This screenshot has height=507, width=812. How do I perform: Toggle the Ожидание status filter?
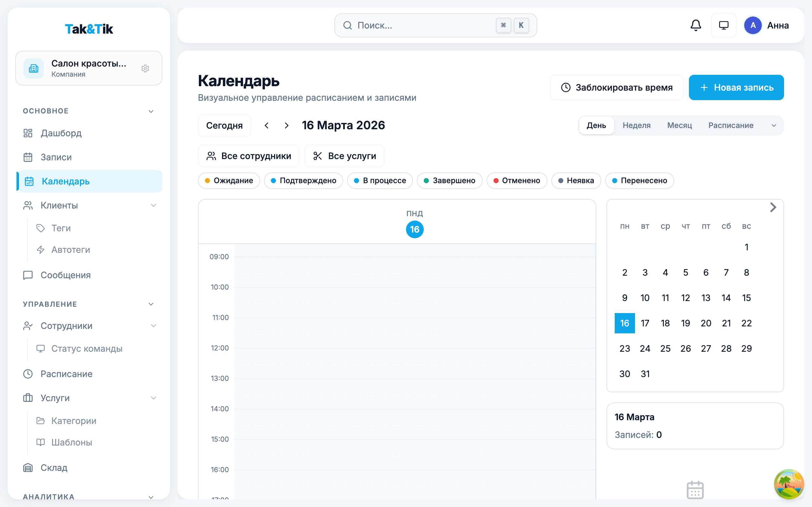click(229, 181)
